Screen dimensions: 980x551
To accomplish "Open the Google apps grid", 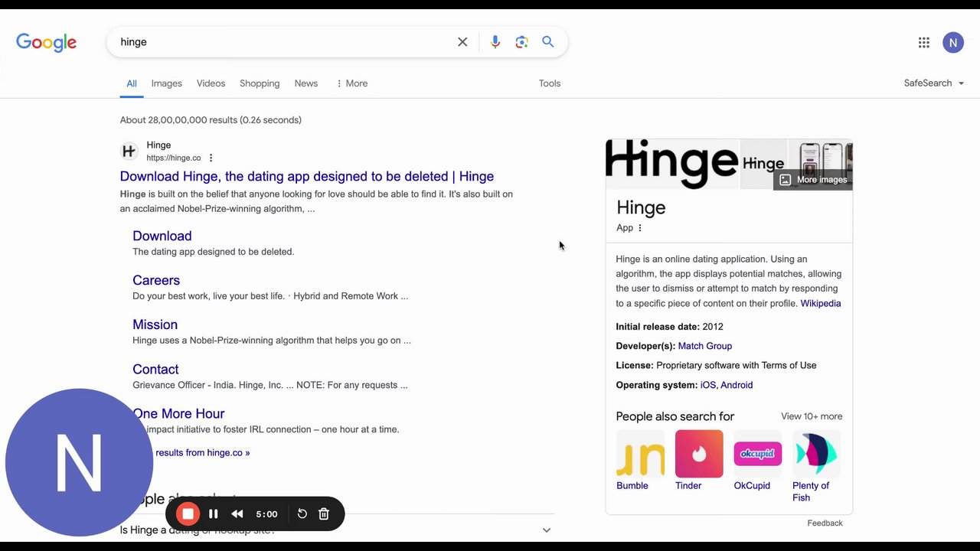I will 924,43.
